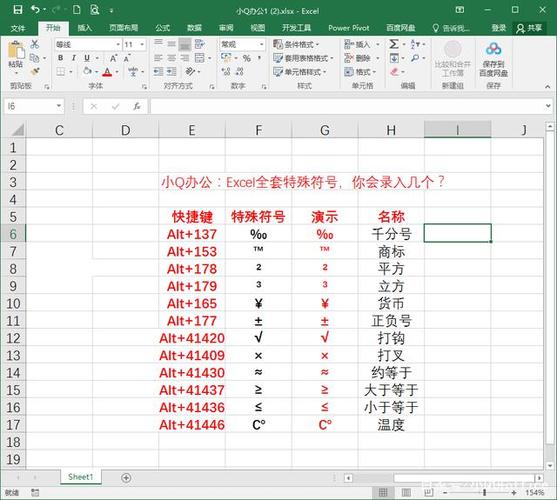Open Sort and Filter icon

[415, 44]
